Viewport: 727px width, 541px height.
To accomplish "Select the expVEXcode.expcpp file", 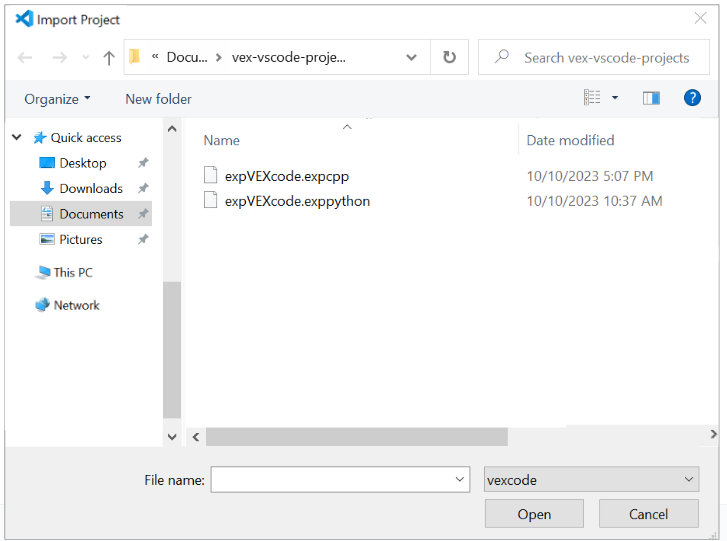I will (286, 176).
